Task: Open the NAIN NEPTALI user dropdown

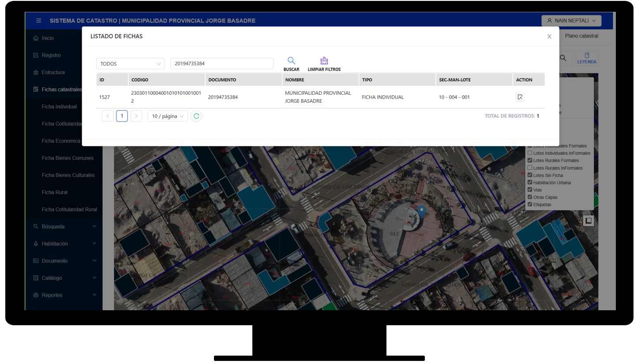Action: coord(571,21)
